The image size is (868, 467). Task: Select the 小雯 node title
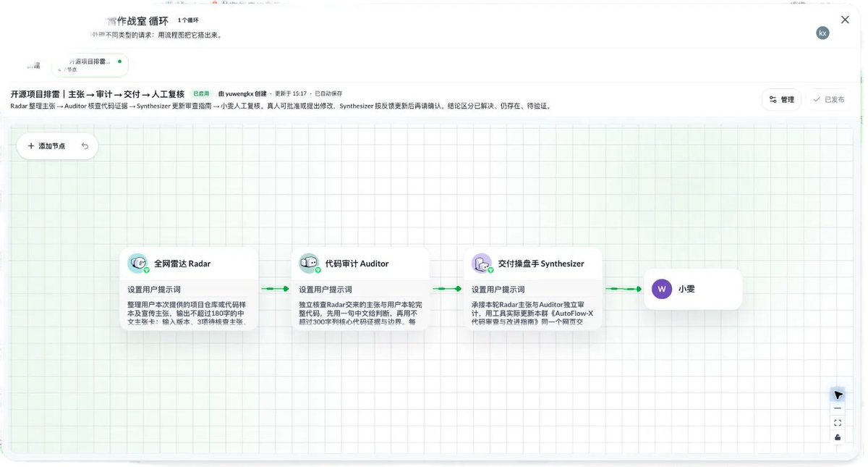click(686, 289)
